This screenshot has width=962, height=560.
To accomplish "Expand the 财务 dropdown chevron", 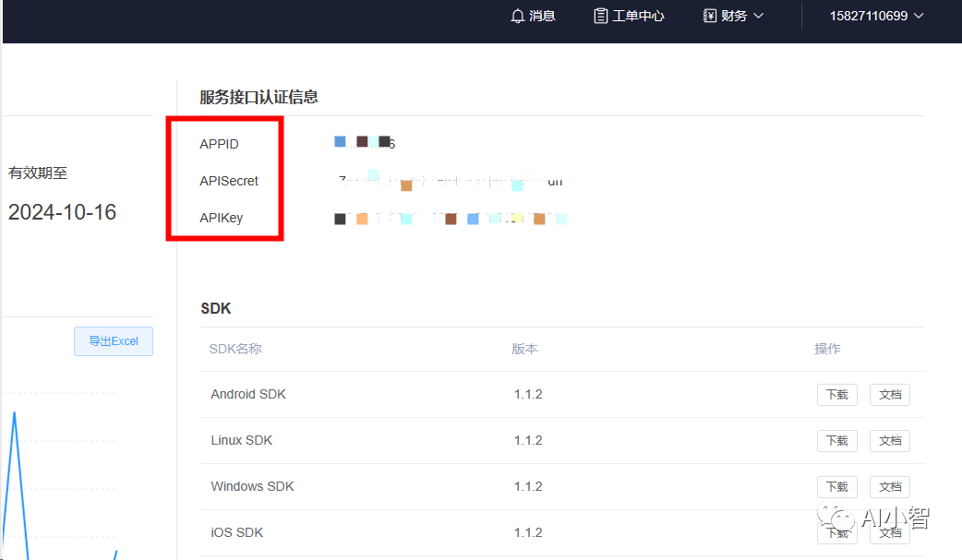I will tap(758, 16).
